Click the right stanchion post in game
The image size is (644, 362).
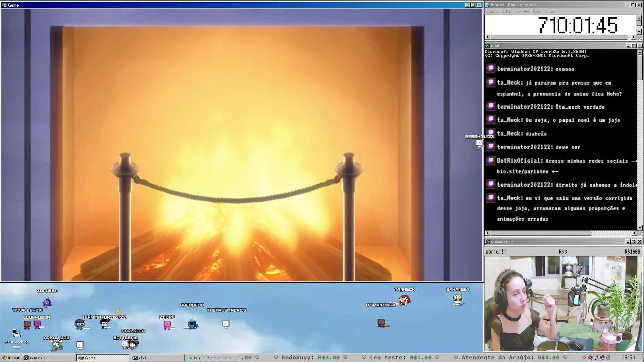coord(349,216)
